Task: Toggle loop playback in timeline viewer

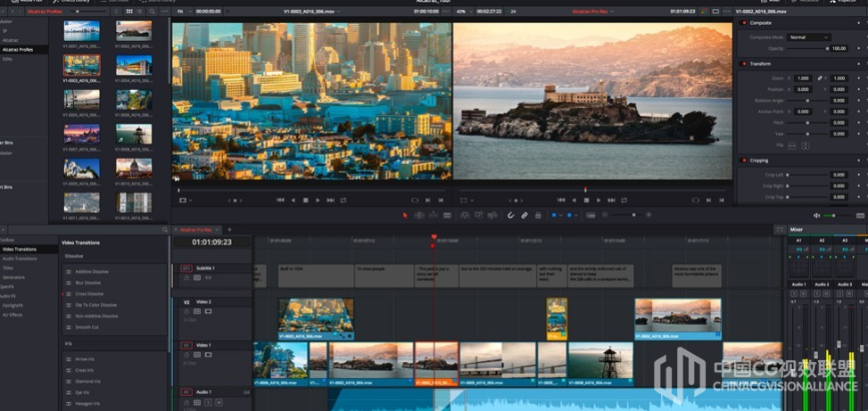Action: [x=624, y=201]
